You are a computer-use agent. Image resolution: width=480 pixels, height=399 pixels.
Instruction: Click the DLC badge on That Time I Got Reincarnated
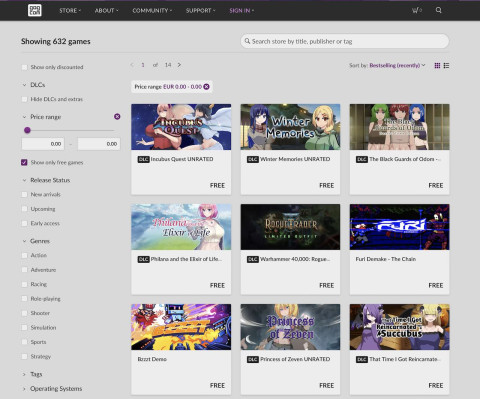(362, 359)
